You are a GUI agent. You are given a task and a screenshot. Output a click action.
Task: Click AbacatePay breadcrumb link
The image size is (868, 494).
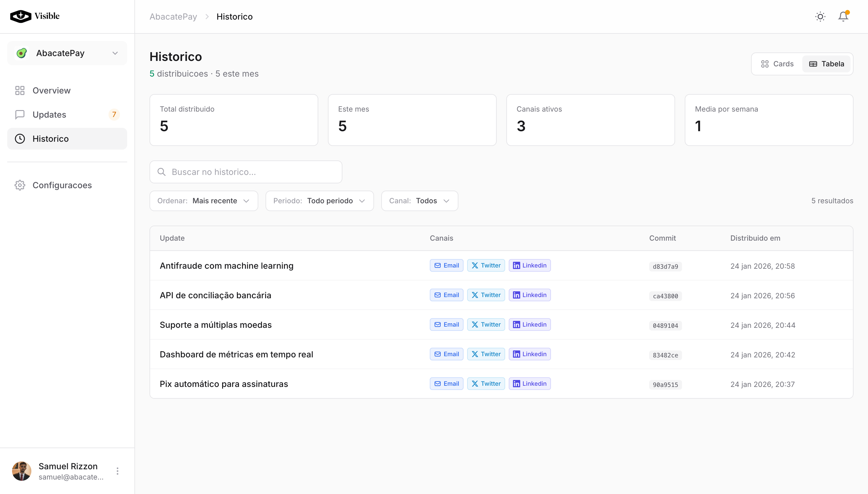click(x=173, y=17)
